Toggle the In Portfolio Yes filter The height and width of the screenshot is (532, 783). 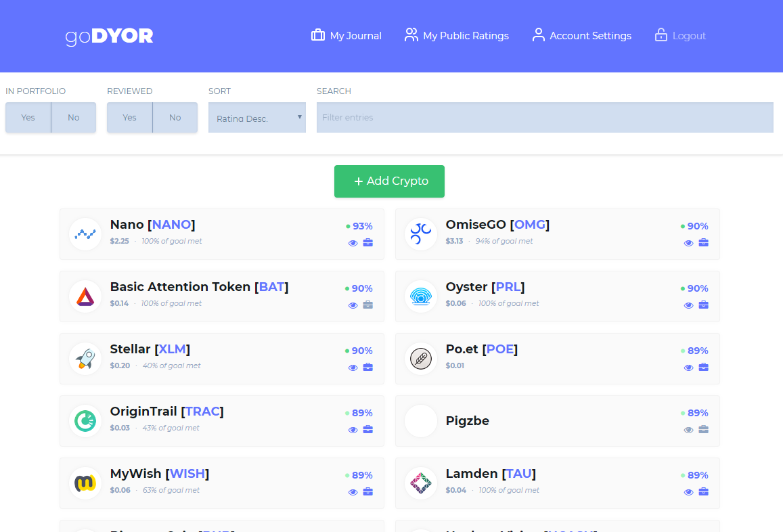click(28, 117)
